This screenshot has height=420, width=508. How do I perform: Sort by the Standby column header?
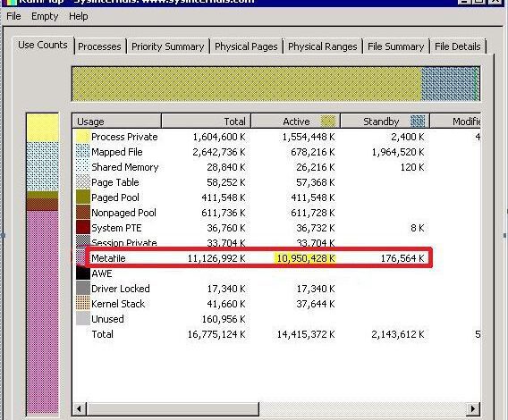385,122
